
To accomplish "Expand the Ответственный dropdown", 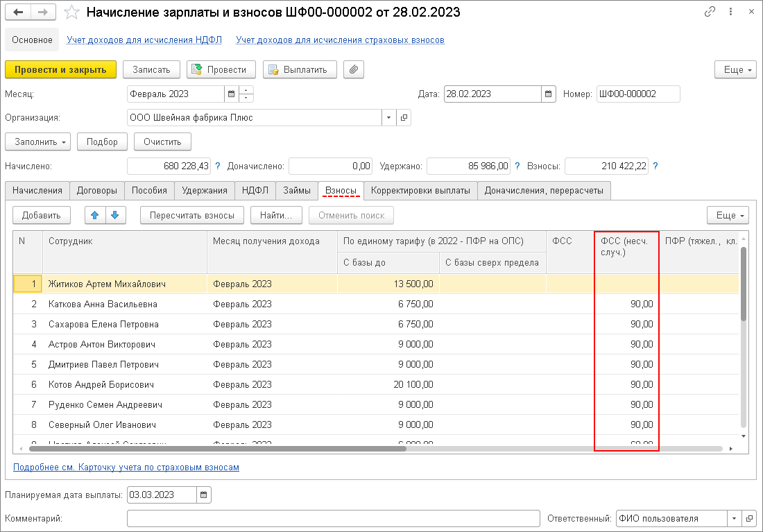I will (734, 519).
